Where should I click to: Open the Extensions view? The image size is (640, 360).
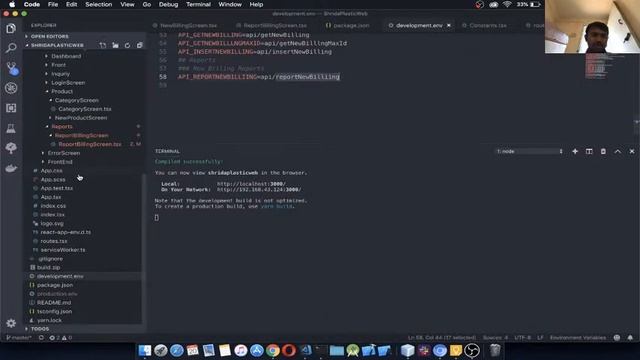click(11, 108)
